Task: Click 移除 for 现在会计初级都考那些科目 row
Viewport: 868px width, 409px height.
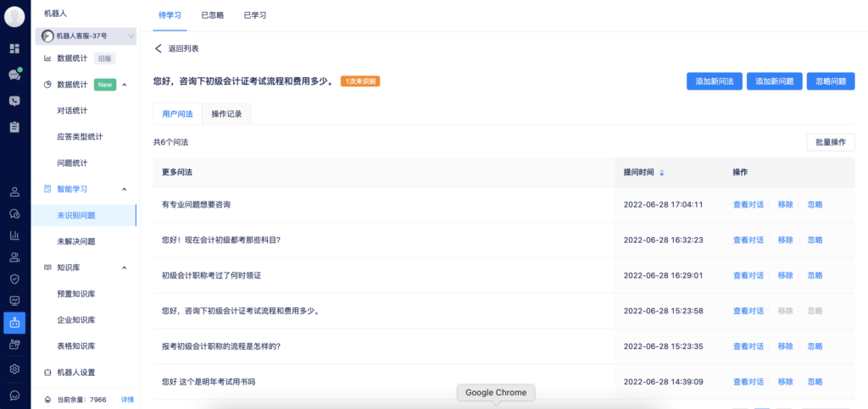Action: [785, 240]
